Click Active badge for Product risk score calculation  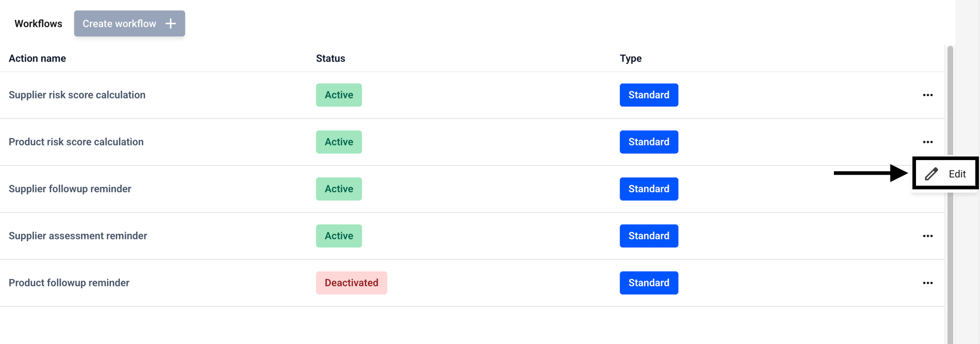pyautogui.click(x=339, y=142)
